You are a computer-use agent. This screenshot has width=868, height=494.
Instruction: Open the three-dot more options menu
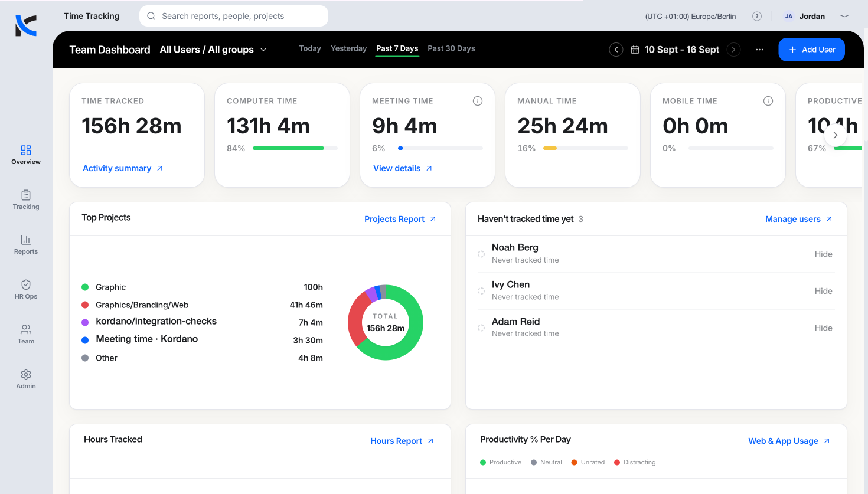[x=759, y=50]
